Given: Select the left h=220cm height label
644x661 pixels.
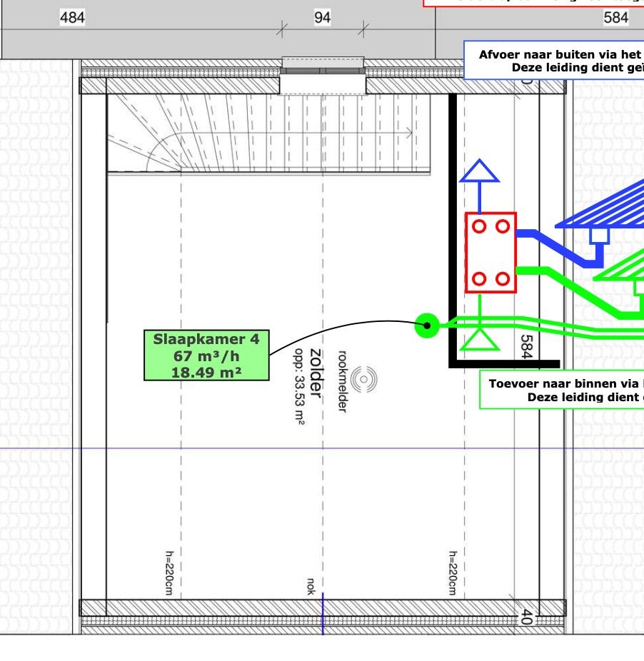Looking at the screenshot, I should tap(170, 572).
